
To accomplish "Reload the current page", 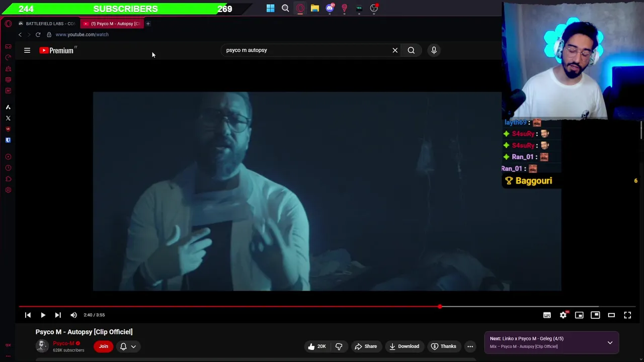I will tap(38, 35).
